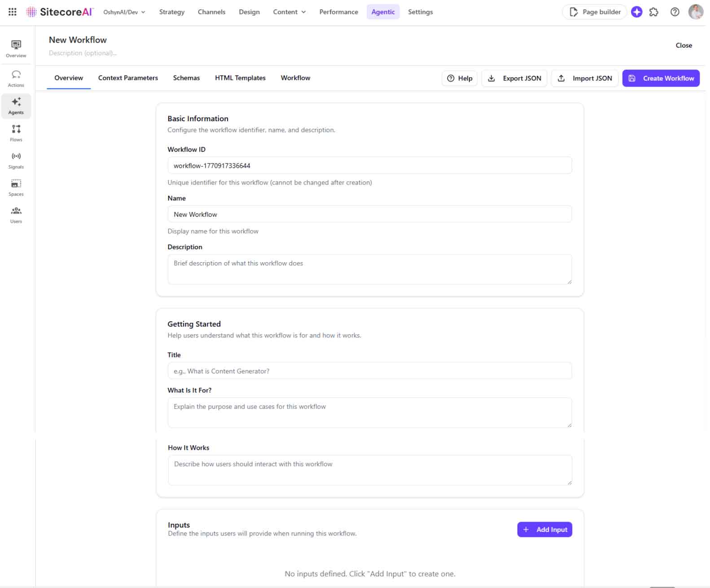Open the Spaces sidebar icon

[x=16, y=188]
